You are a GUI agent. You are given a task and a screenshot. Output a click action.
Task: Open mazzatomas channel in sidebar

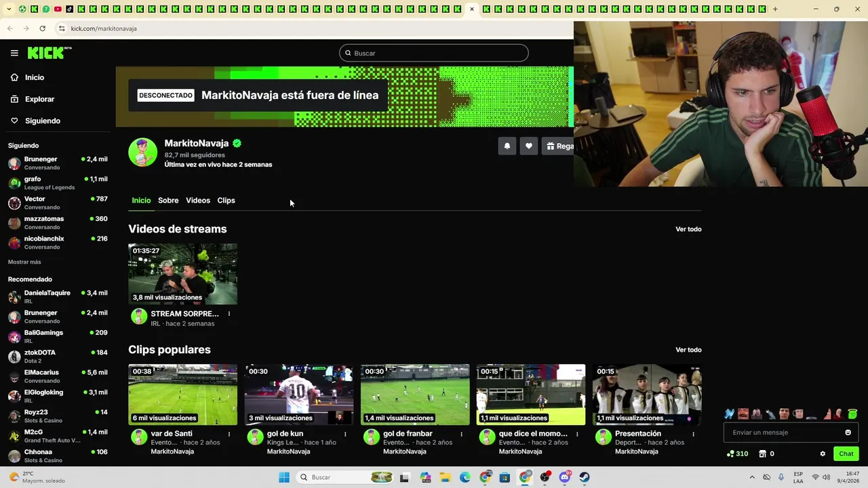coord(58,222)
